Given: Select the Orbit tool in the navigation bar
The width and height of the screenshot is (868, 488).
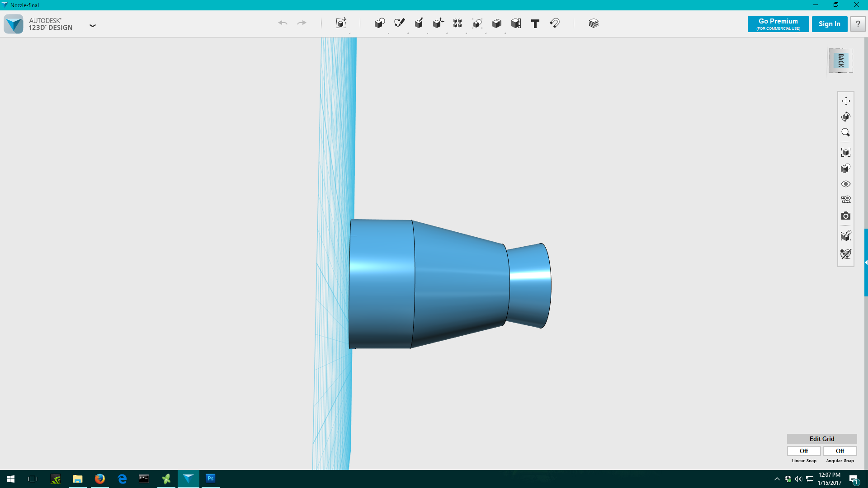Looking at the screenshot, I should point(846,117).
